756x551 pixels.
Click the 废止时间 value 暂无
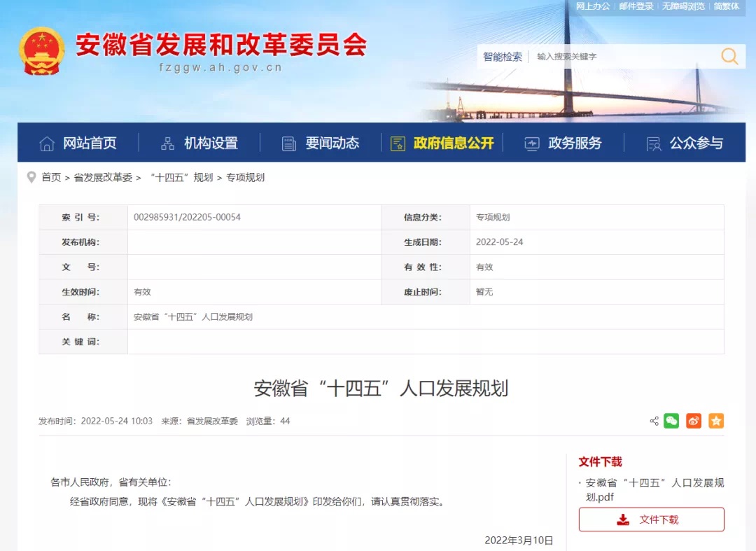[484, 292]
